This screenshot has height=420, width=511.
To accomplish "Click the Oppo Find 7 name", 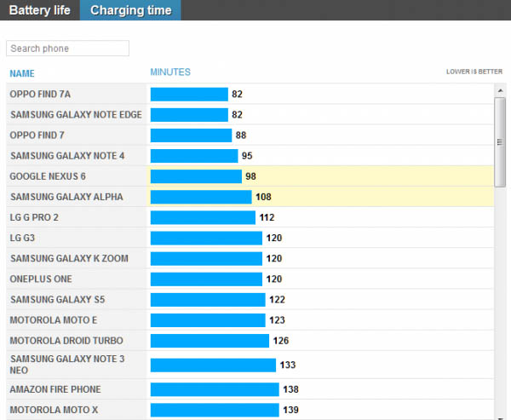I will pyautogui.click(x=37, y=135).
